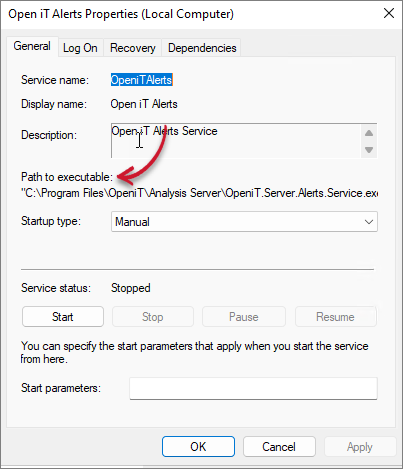Click the disabled Resume button
403x469 pixels.
pyautogui.click(x=335, y=317)
